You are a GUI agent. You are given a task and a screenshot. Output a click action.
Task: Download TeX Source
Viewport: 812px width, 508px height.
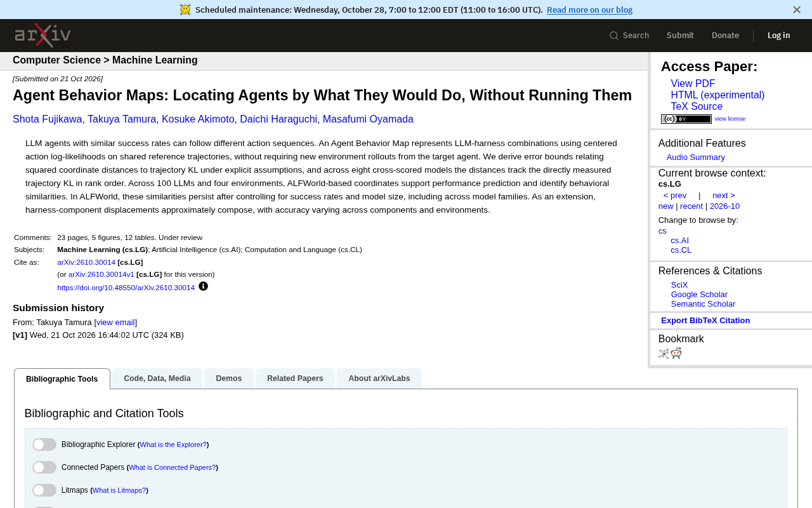[x=697, y=107]
